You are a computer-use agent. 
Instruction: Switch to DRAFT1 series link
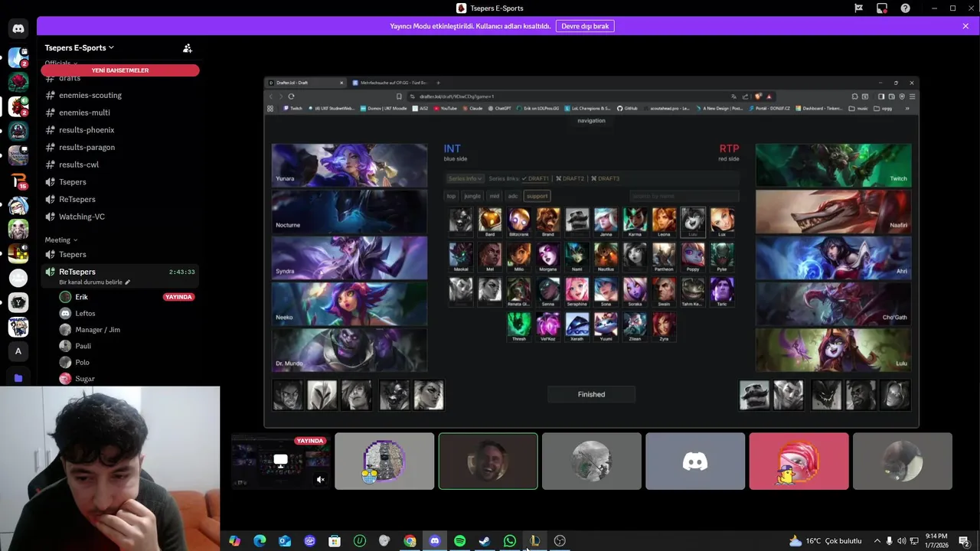pos(534,178)
